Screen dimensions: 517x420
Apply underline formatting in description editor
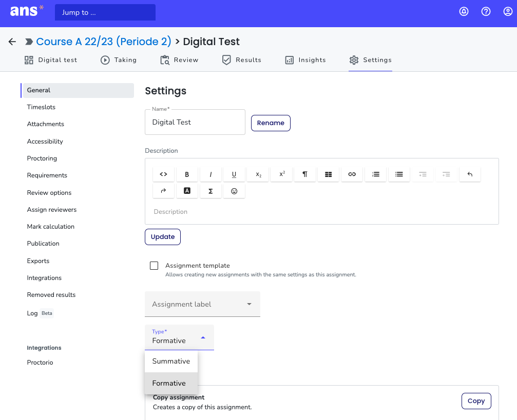[234, 174]
